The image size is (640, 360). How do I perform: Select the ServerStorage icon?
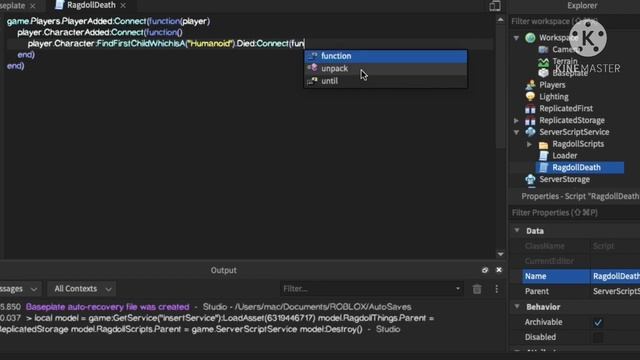click(x=530, y=179)
